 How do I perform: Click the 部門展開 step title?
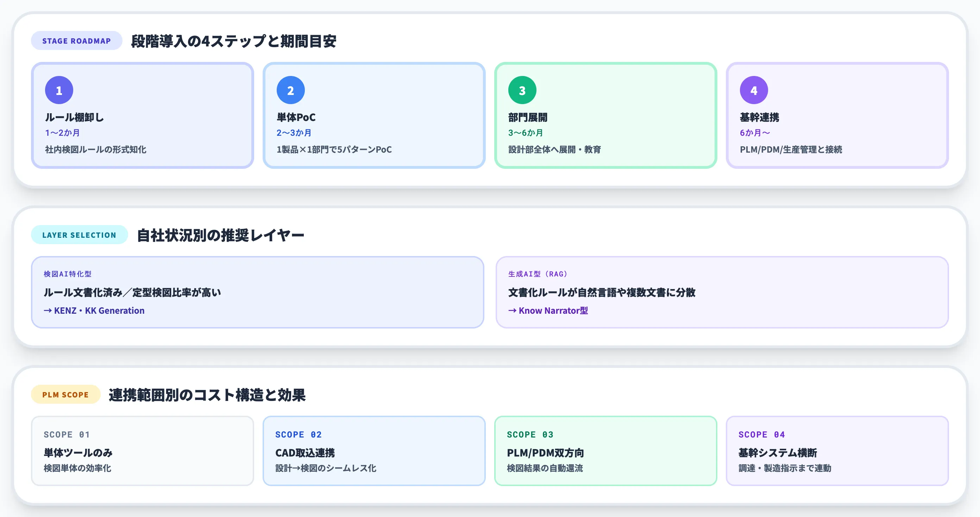point(528,117)
